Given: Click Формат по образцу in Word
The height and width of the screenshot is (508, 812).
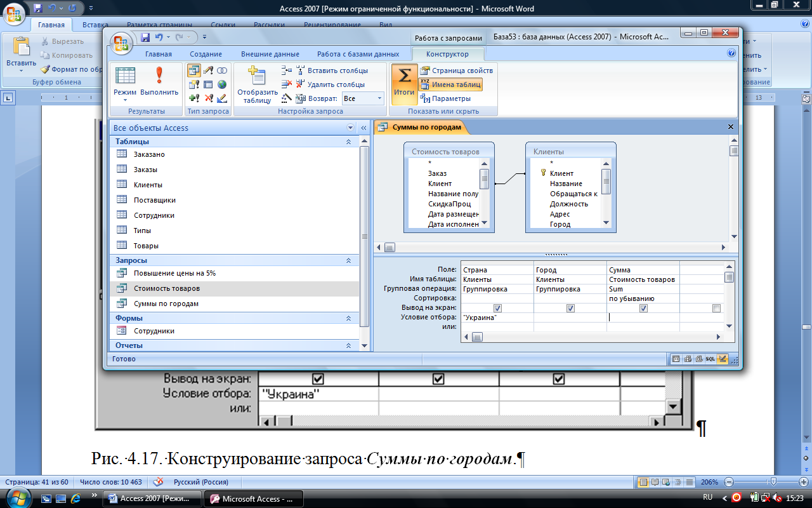Looking at the screenshot, I should 72,69.
